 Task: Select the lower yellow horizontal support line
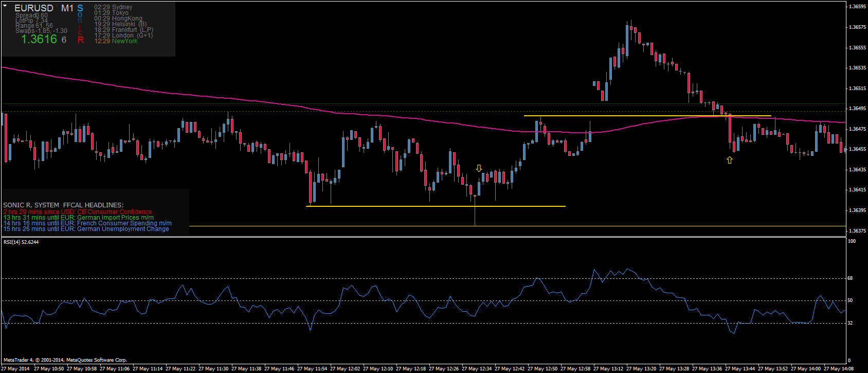pos(436,206)
